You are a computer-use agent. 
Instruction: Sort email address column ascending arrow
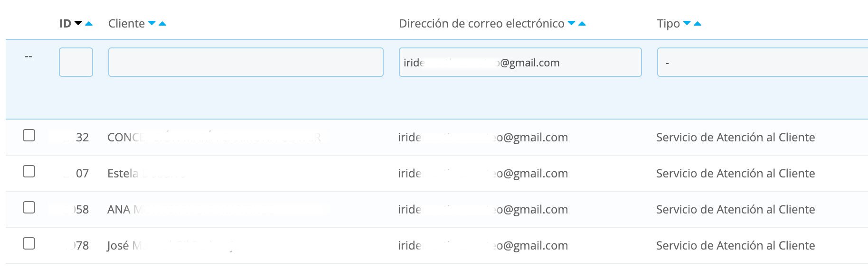pos(582,23)
